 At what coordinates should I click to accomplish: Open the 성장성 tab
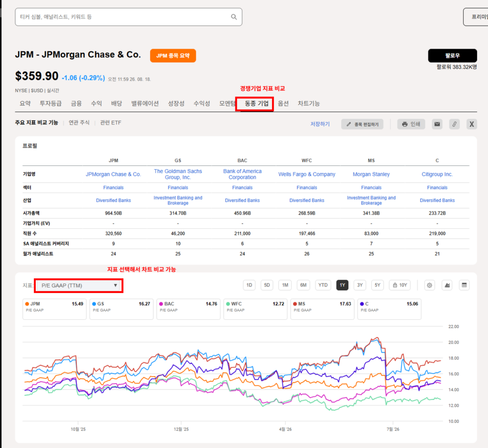176,103
